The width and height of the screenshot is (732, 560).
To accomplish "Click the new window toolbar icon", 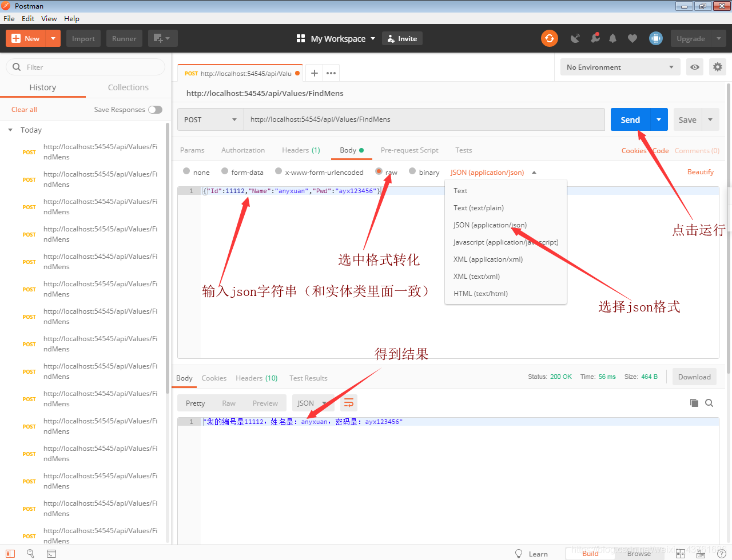I will pyautogui.click(x=162, y=38).
